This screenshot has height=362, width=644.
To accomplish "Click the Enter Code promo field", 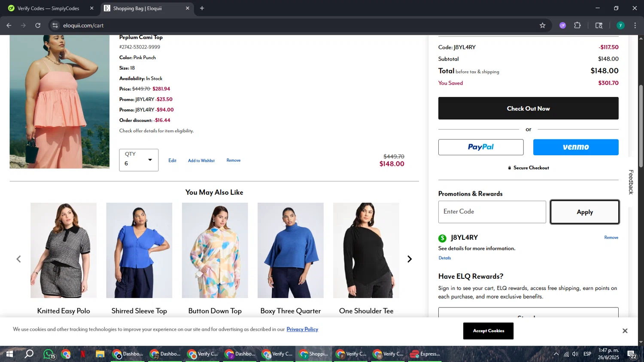I will pos(492,212).
